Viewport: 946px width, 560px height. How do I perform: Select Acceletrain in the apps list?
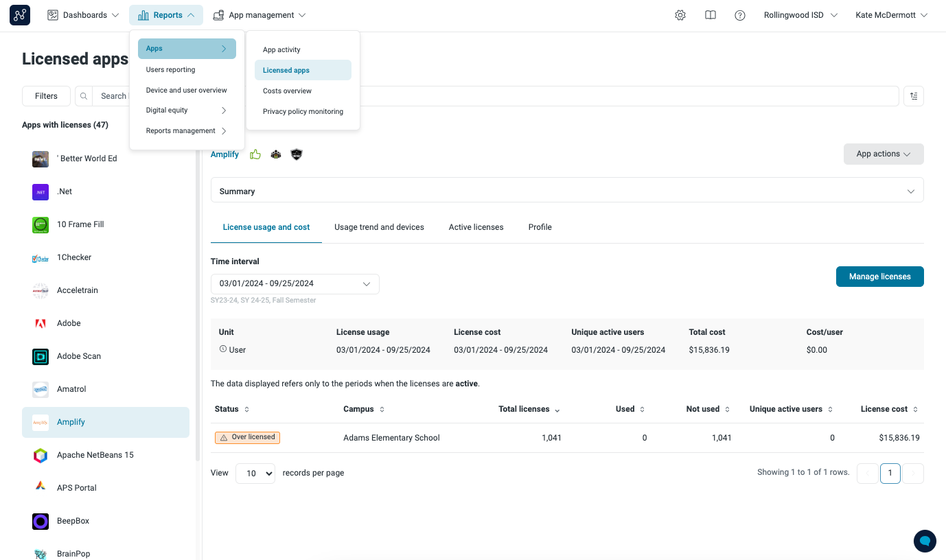click(106, 291)
